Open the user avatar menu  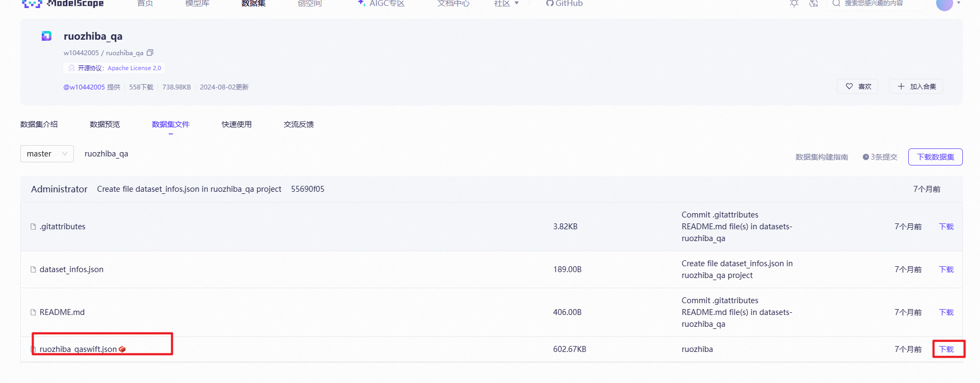pyautogui.click(x=944, y=4)
